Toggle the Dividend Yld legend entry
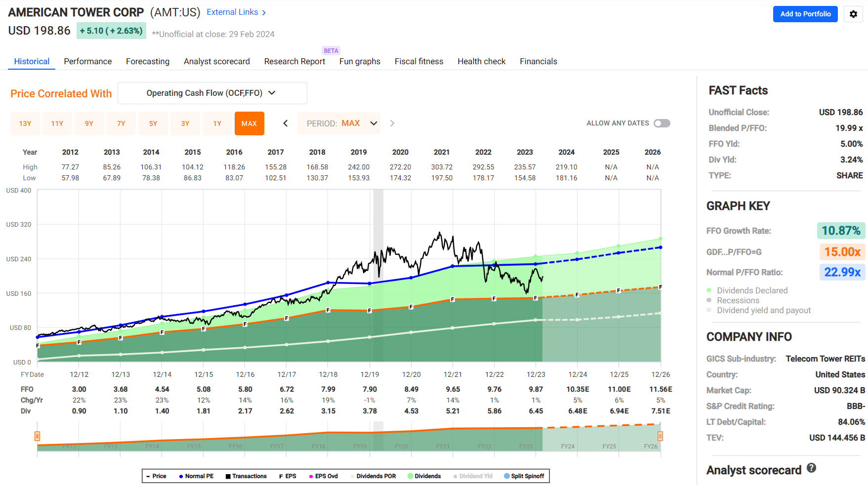 (x=455, y=476)
